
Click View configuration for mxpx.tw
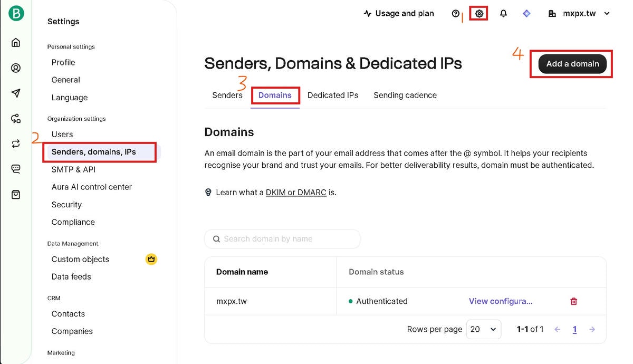500,301
